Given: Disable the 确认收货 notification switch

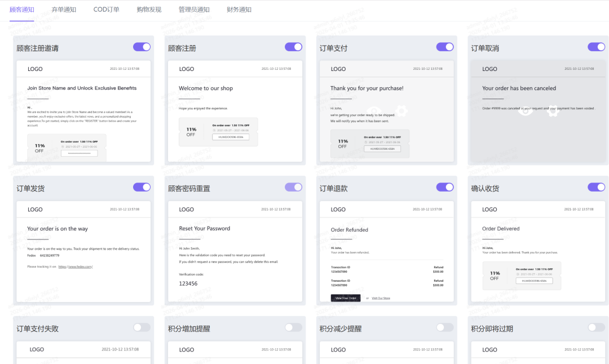Looking at the screenshot, I should (x=596, y=187).
